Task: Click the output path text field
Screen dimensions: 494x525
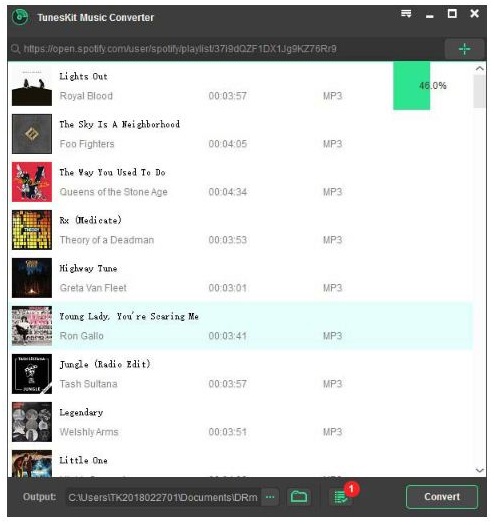Action: click(163, 497)
